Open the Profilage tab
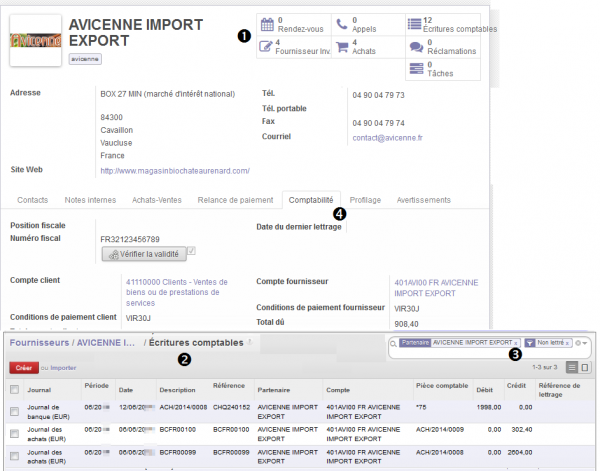The image size is (600, 471). point(365,200)
